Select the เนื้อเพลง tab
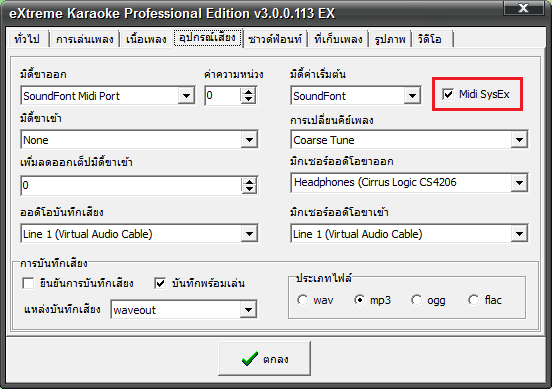552x389 pixels. click(146, 39)
